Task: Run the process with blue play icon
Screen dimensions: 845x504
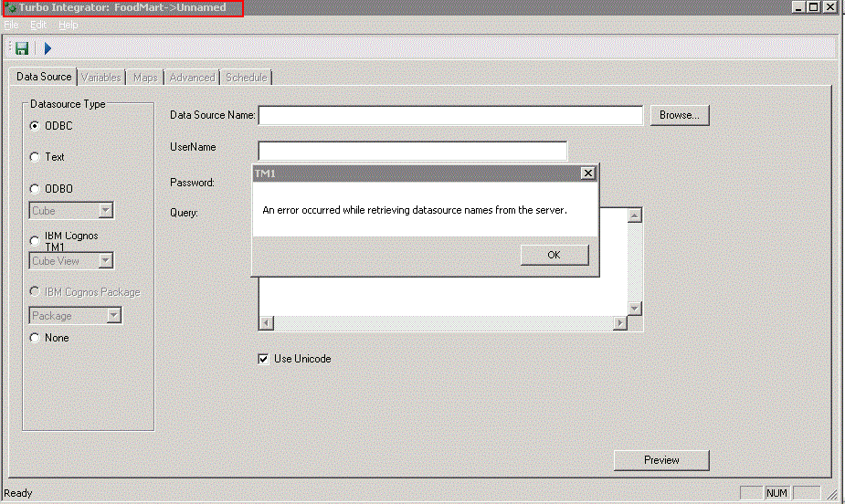Action: click(x=48, y=48)
